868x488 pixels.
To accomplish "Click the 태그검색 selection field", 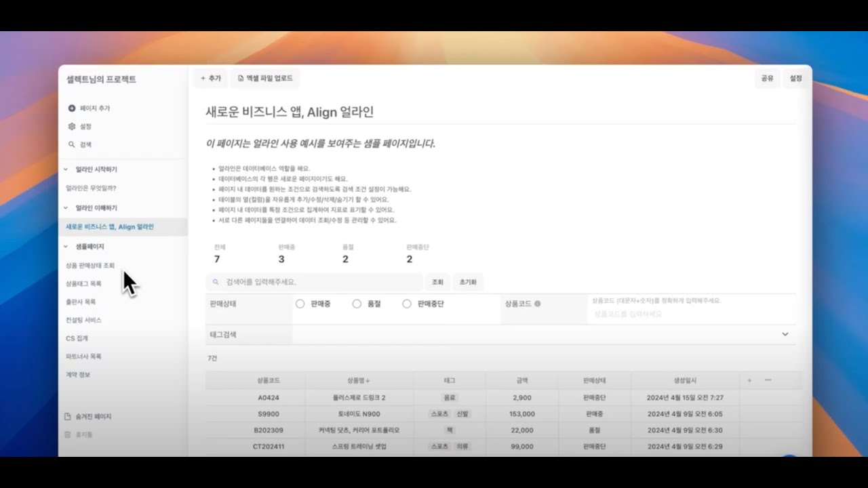I will click(544, 335).
